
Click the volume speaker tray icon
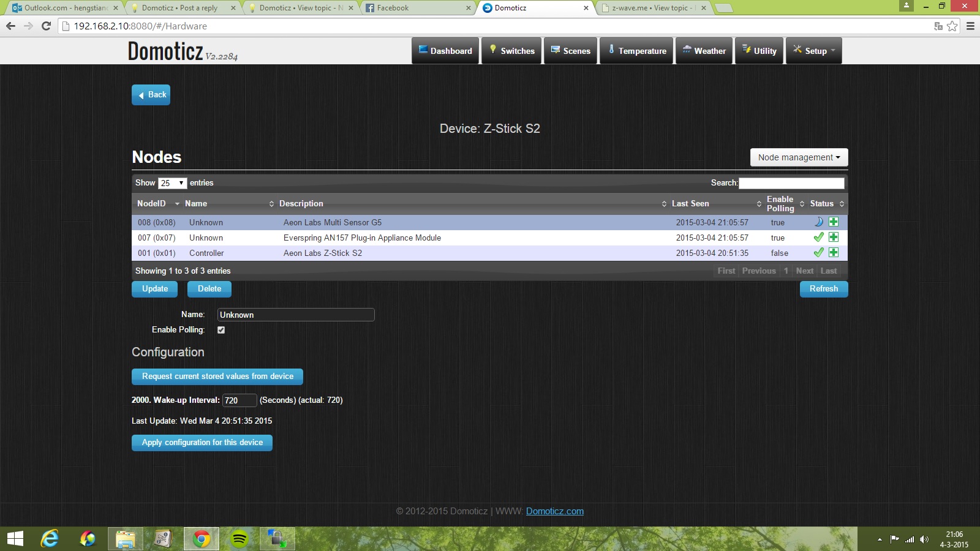pyautogui.click(x=924, y=539)
